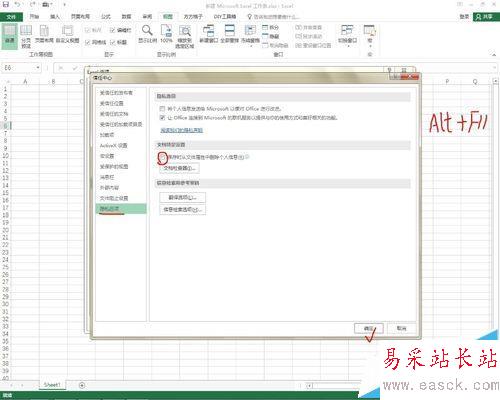Click the 共享 share button icon
Screen dimensions: 500x400
tap(486, 16)
